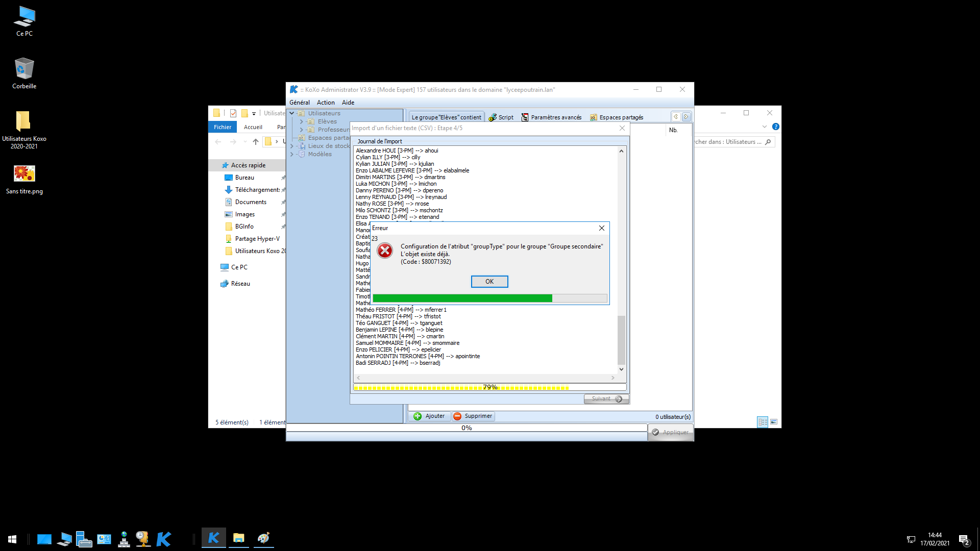Click the tab scroll-right arrow in KoXo
The height and width of the screenshot is (551, 980).
pos(686,117)
